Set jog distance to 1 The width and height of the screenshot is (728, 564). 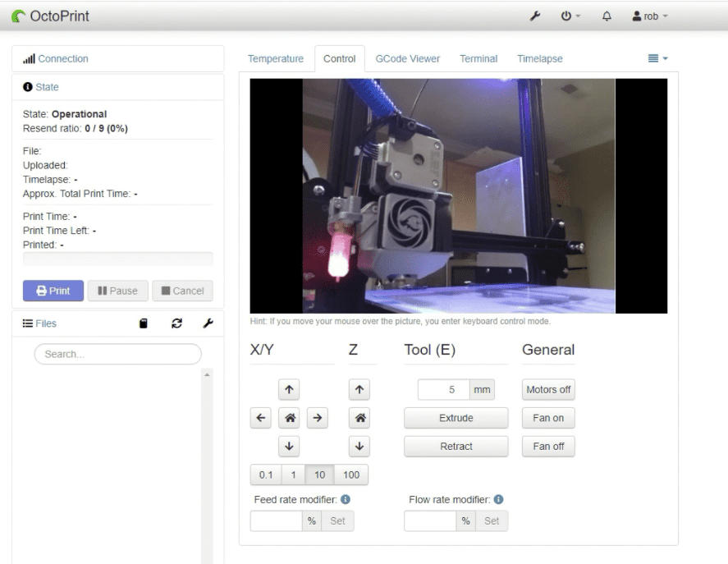(x=294, y=475)
